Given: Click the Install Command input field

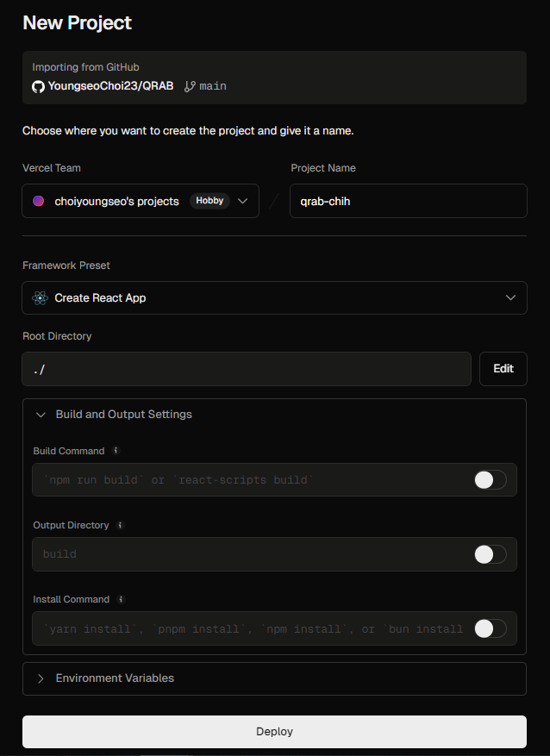Looking at the screenshot, I should 274,628.
